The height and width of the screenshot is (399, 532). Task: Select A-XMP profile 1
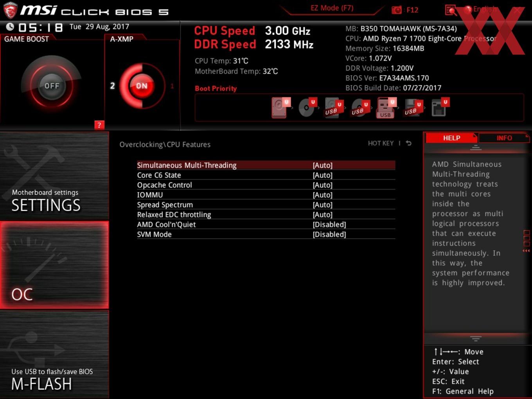(x=172, y=86)
